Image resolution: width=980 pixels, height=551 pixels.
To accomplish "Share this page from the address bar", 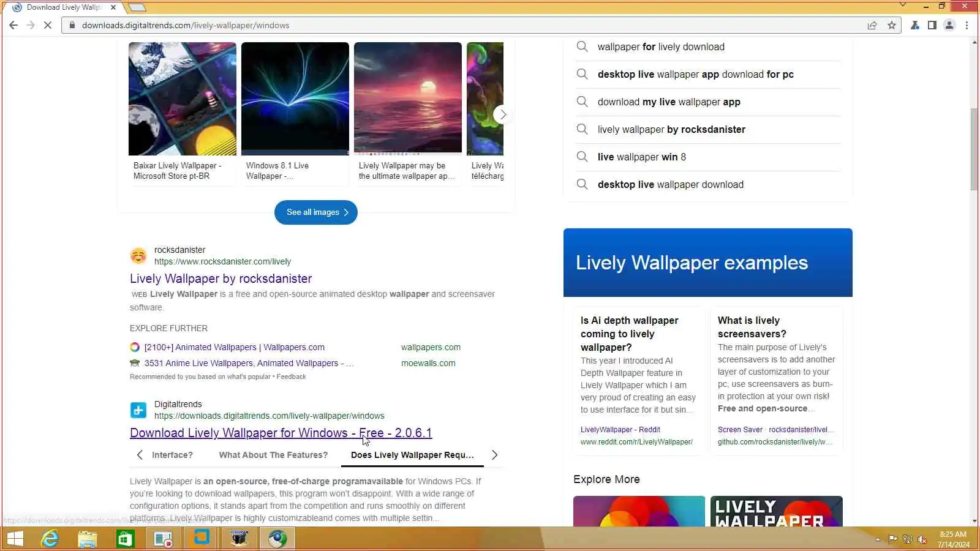I will tap(872, 25).
